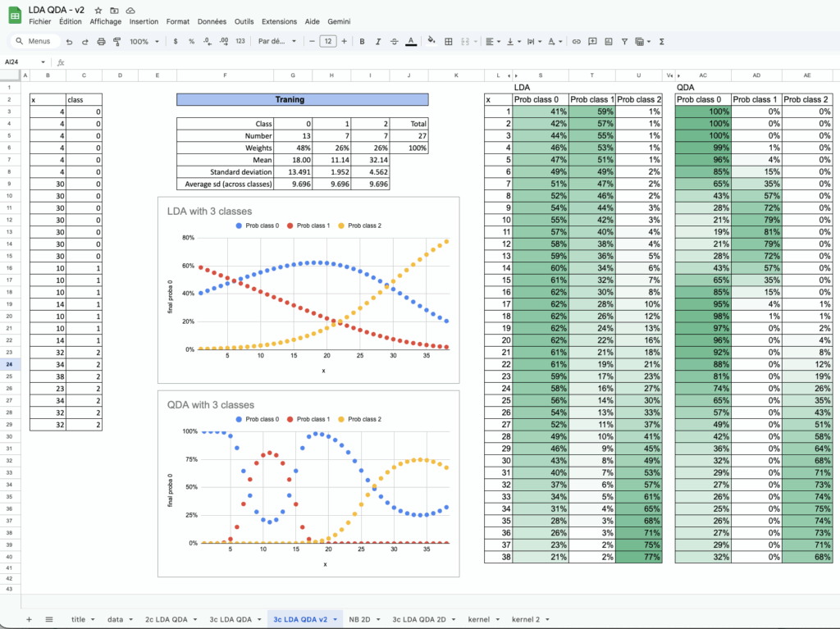Open the text color picker

click(411, 41)
